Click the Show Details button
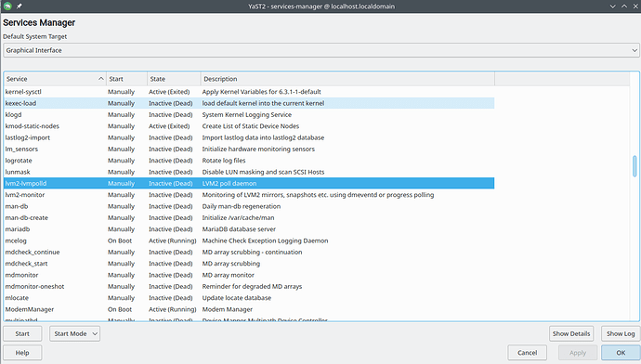This screenshot has width=641, height=364. [571, 333]
